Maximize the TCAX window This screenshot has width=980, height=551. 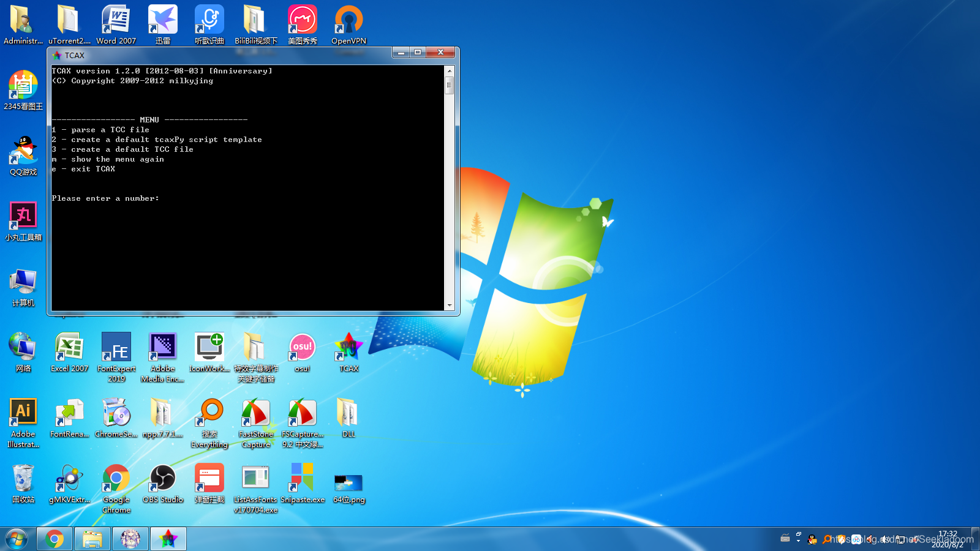coord(418,53)
